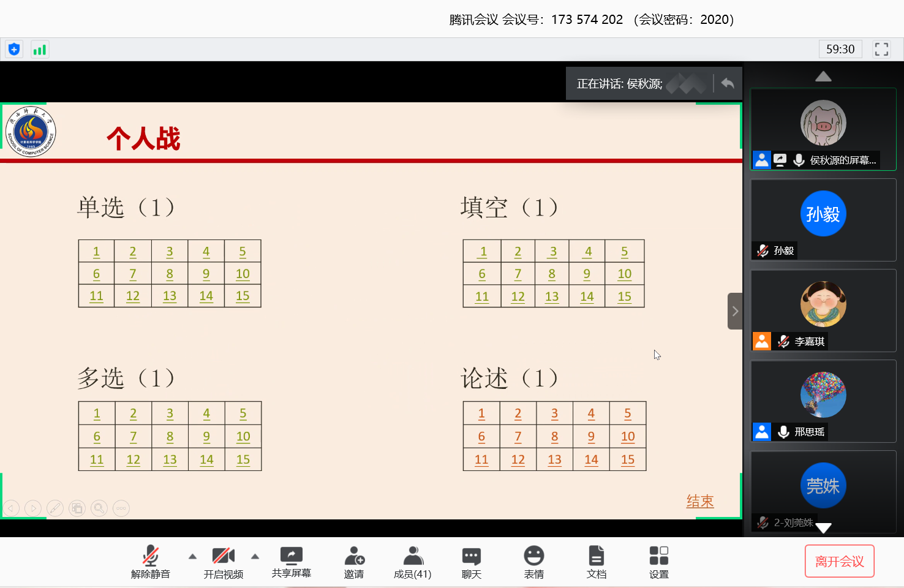Open the Chat panel
904x588 pixels.
[471, 562]
